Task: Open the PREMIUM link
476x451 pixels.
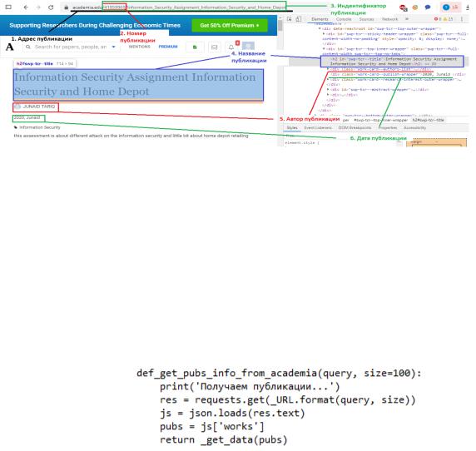Action: pyautogui.click(x=168, y=47)
